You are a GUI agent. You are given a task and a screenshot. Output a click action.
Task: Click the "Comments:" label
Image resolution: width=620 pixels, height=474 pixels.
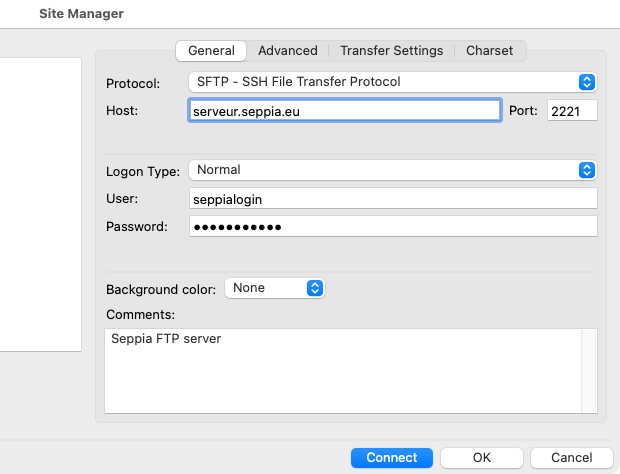[x=141, y=315]
